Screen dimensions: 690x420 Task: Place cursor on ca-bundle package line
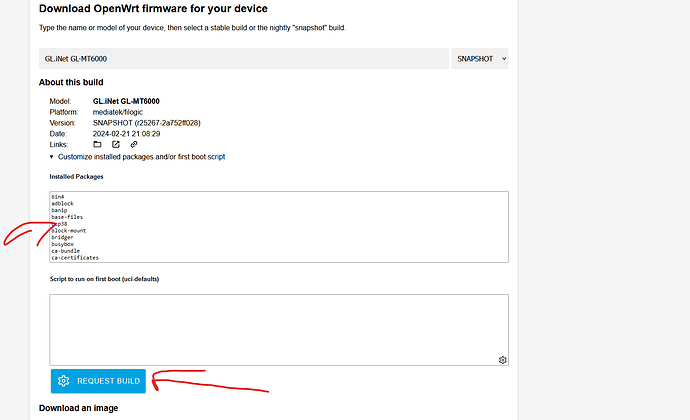pos(65,251)
